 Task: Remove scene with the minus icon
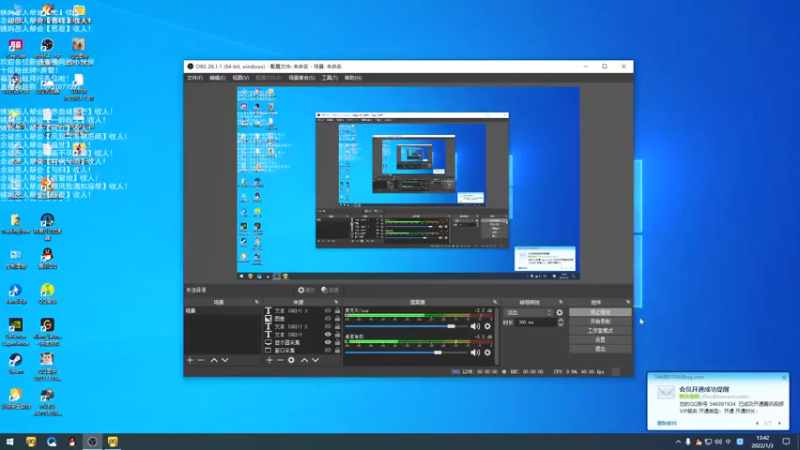(x=201, y=360)
